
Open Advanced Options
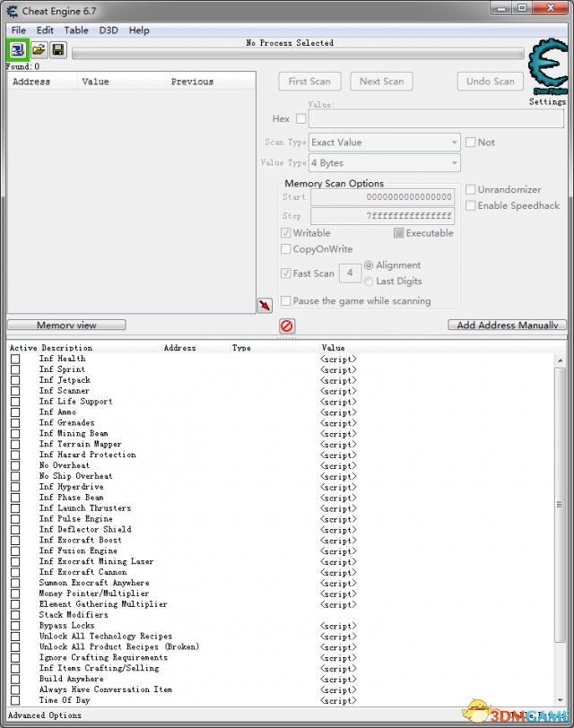45,715
